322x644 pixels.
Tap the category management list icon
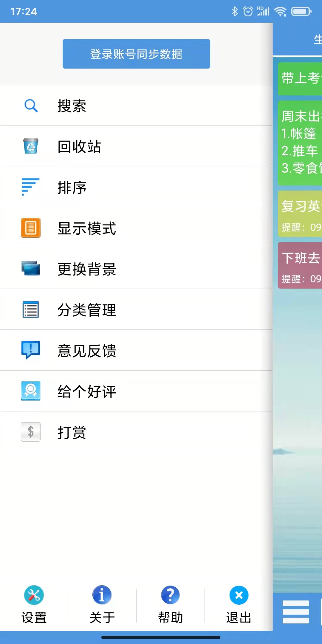(31, 309)
